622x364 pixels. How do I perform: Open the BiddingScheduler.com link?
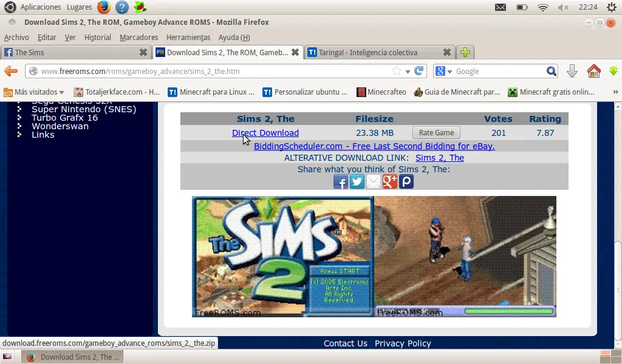[x=374, y=146]
